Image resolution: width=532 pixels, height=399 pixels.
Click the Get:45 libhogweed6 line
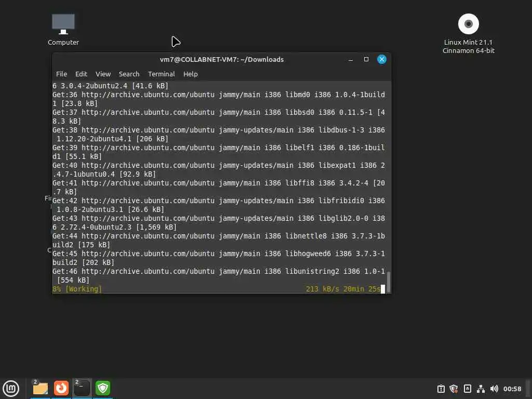(219, 258)
